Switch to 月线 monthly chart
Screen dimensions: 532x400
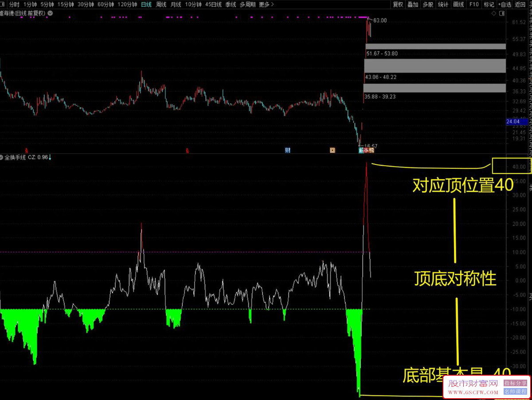click(176, 4)
